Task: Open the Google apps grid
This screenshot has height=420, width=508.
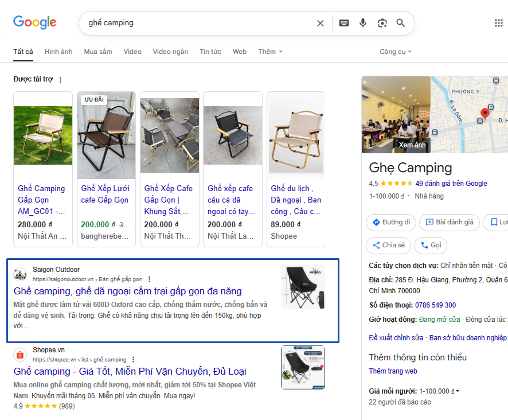Action: coord(499,23)
